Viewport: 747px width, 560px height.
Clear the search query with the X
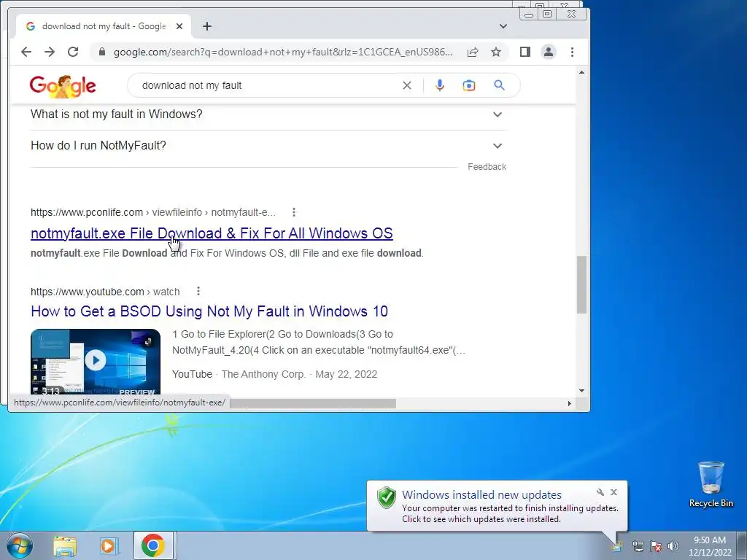pyautogui.click(x=407, y=86)
